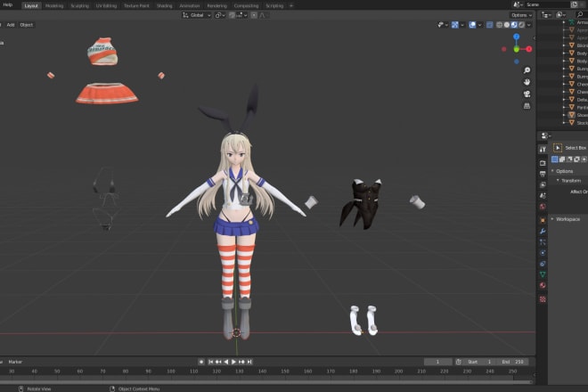This screenshot has width=588, height=392.
Task: Open the Tool properties tab
Action: [543, 150]
